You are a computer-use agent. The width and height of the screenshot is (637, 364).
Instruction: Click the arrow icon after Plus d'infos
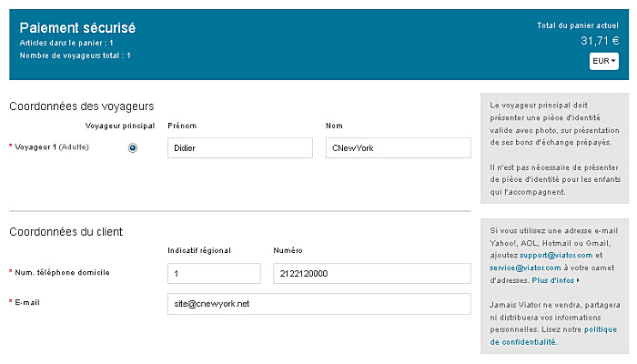tap(578, 280)
